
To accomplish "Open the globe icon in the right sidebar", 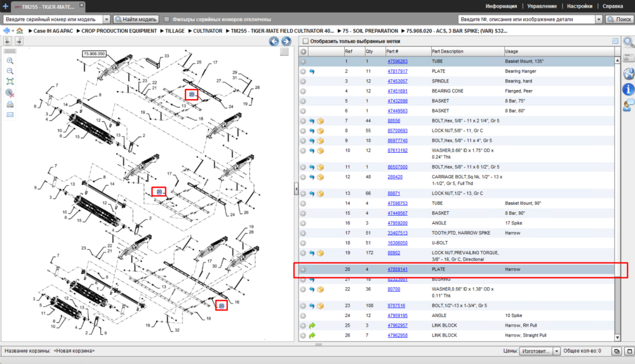I will click(x=629, y=74).
